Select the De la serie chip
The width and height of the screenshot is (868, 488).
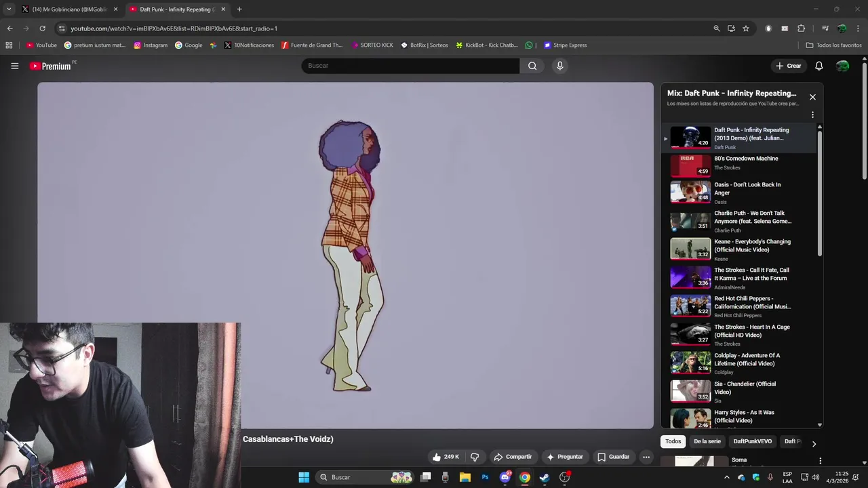[x=707, y=441]
